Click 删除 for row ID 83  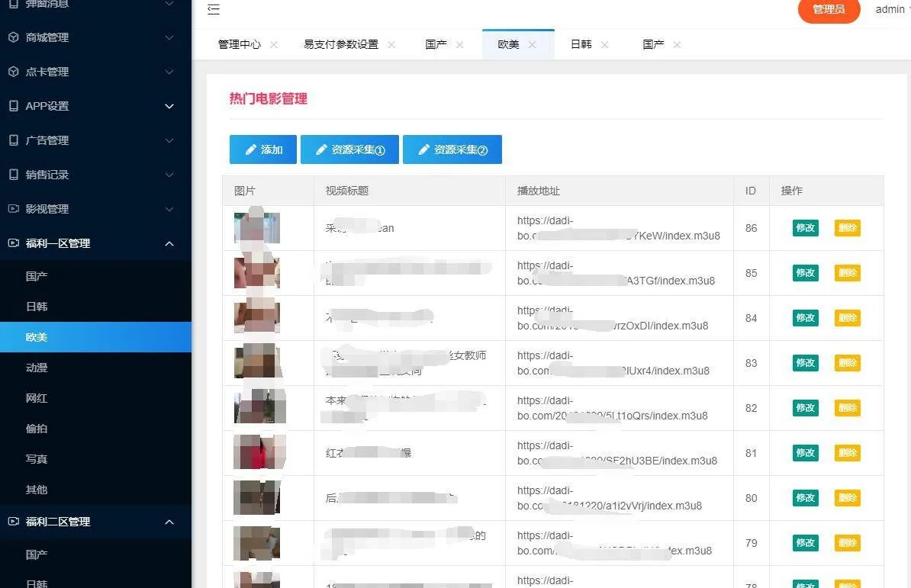pos(847,363)
